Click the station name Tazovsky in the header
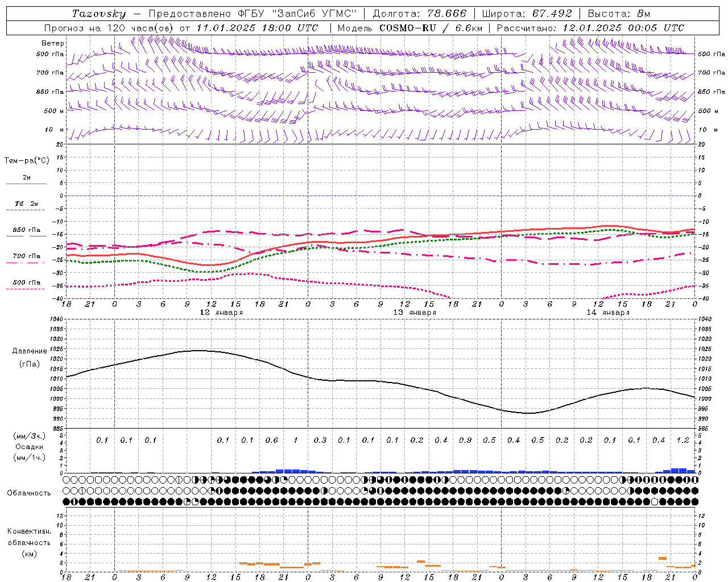 (x=99, y=14)
